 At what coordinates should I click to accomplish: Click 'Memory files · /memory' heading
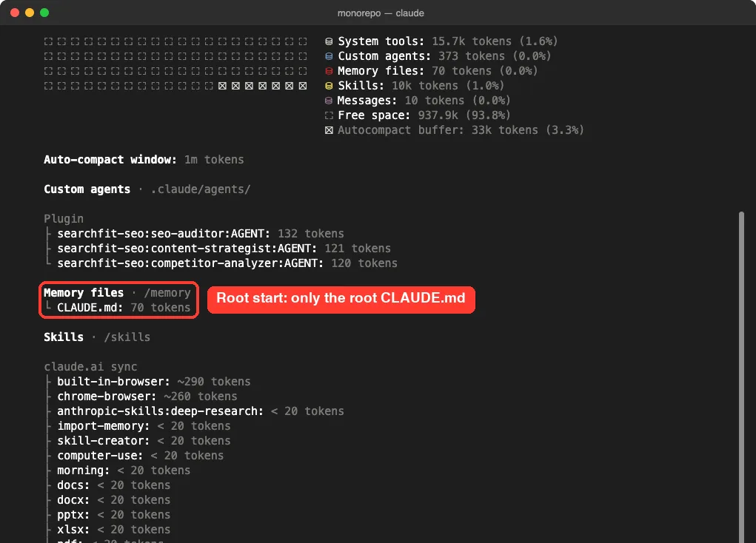[117, 293]
